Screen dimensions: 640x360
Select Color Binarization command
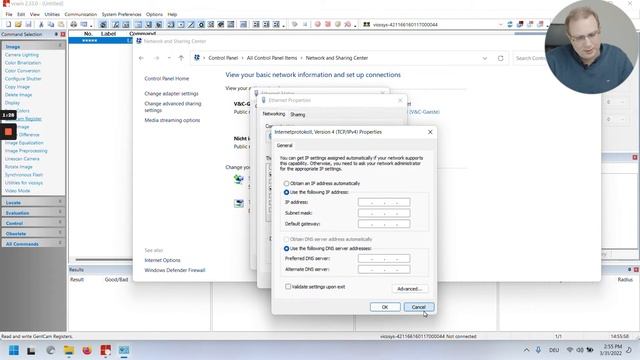tap(23, 63)
